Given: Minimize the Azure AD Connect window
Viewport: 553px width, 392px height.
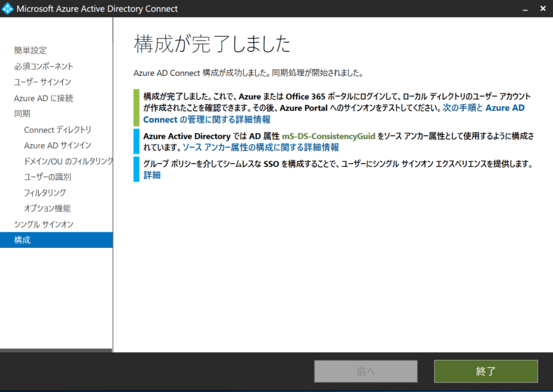Looking at the screenshot, I should [525, 9].
